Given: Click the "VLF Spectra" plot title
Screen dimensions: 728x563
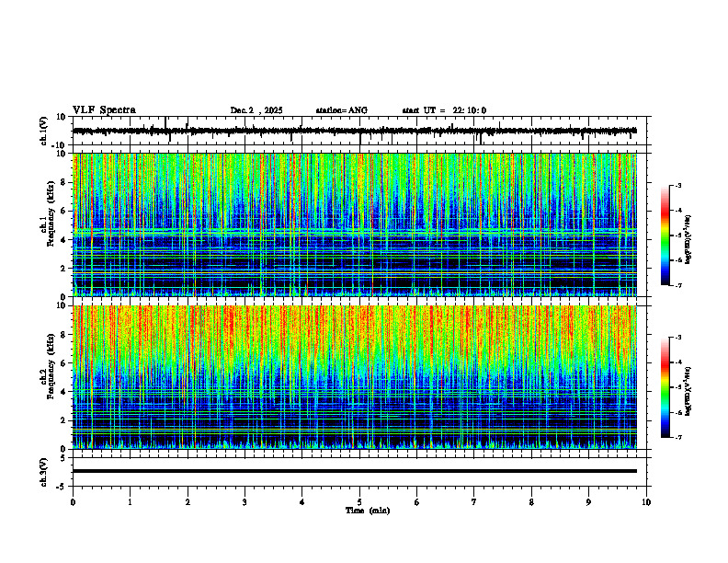Looking at the screenshot, I should click(104, 110).
